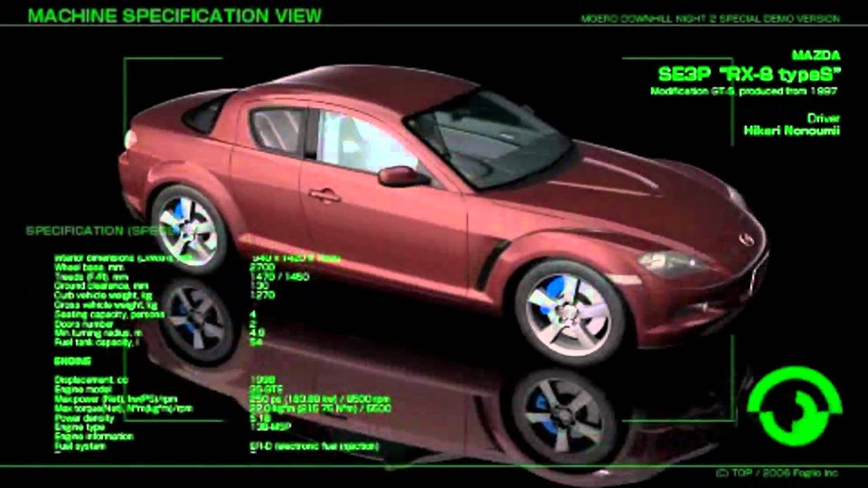Select the 'MOERO DOWNHILL NIGHT 2 SPECIAL DEMO VERSION' text

710,19
